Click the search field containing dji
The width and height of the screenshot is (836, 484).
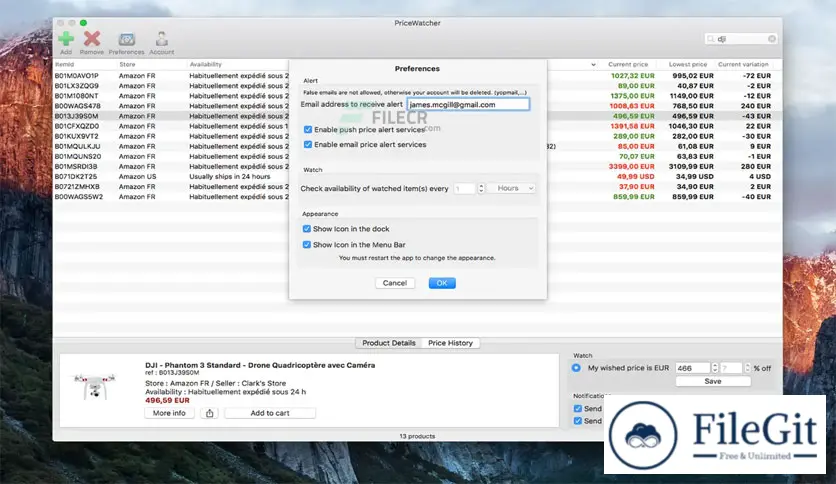tap(741, 39)
